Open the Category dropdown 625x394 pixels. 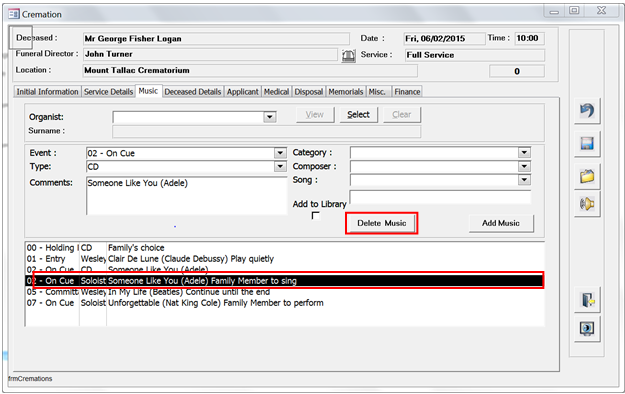524,152
